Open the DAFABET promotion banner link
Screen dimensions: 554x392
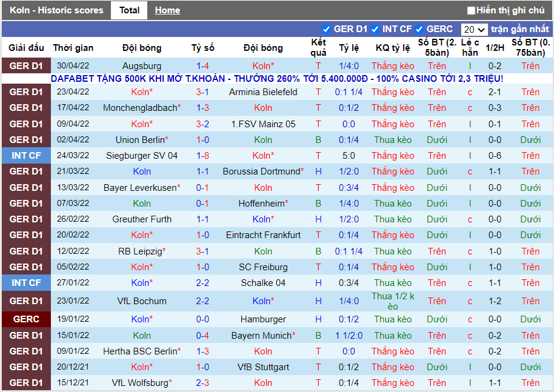point(277,78)
